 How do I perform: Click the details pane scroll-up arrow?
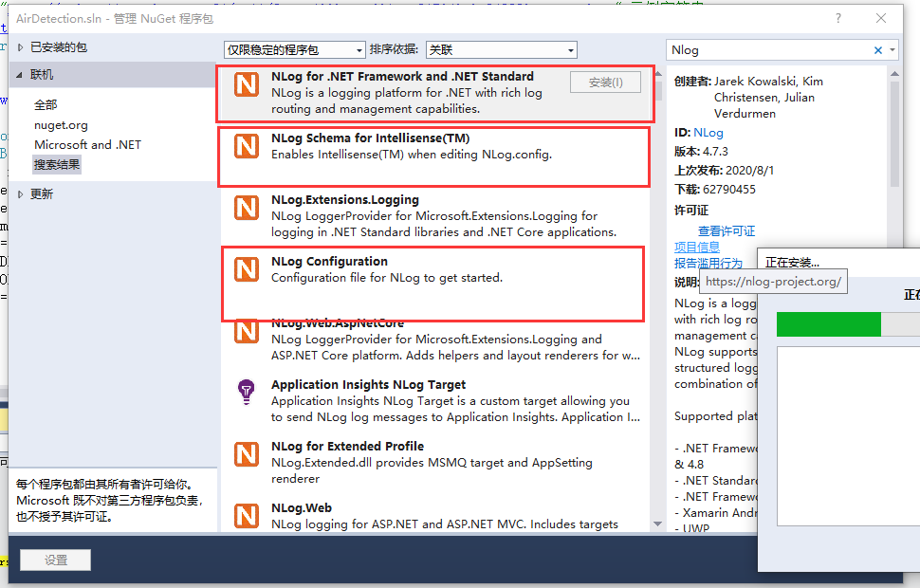(x=894, y=74)
